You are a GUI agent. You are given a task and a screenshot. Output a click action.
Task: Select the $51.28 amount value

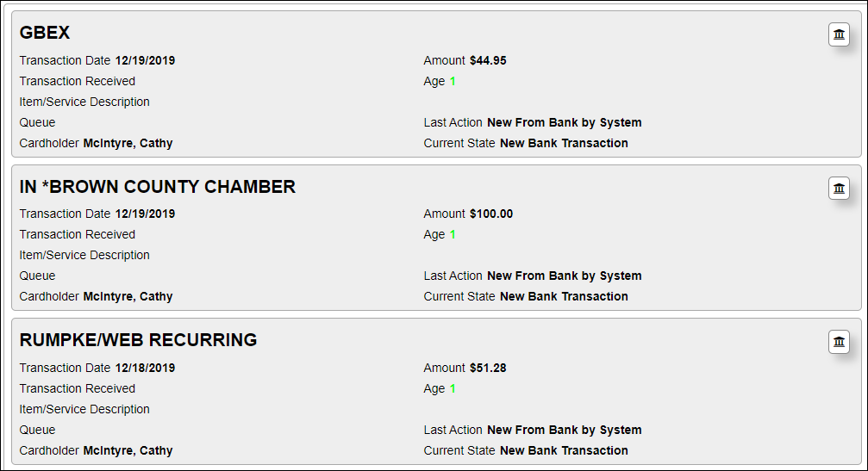488,368
